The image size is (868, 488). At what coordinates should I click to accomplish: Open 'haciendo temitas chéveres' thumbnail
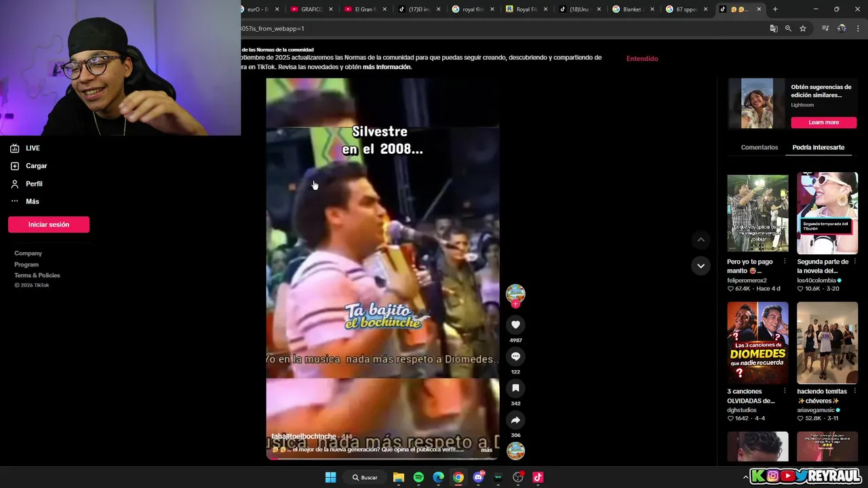(x=827, y=343)
